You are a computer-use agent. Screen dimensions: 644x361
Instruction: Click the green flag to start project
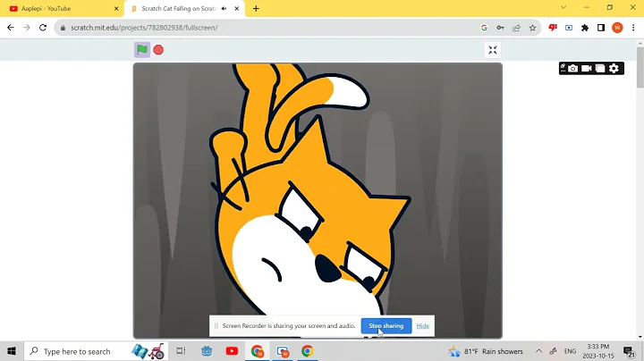(x=142, y=50)
